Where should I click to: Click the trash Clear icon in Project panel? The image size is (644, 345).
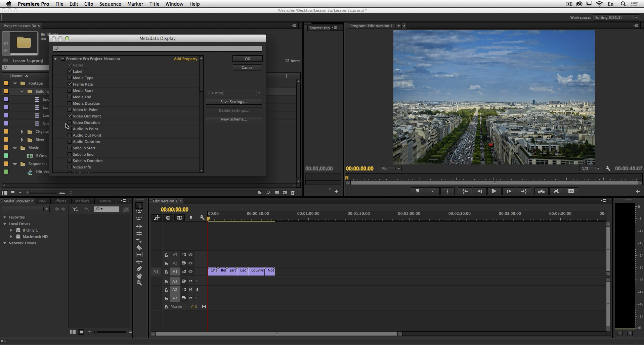click(293, 193)
